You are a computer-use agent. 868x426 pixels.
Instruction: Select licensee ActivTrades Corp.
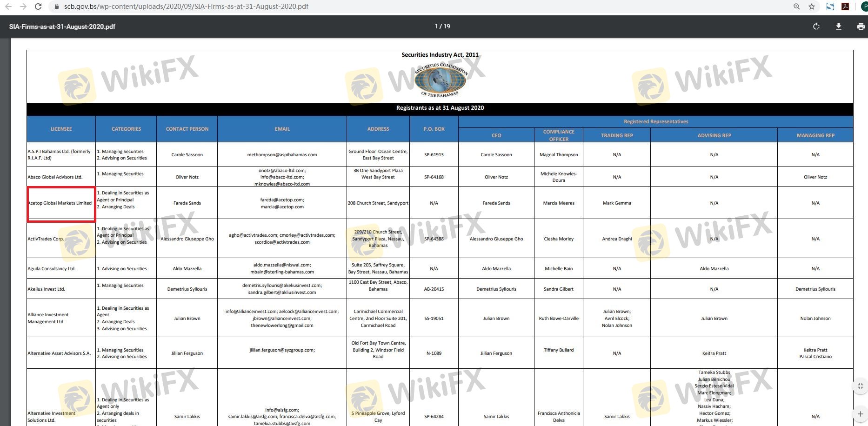tap(46, 239)
